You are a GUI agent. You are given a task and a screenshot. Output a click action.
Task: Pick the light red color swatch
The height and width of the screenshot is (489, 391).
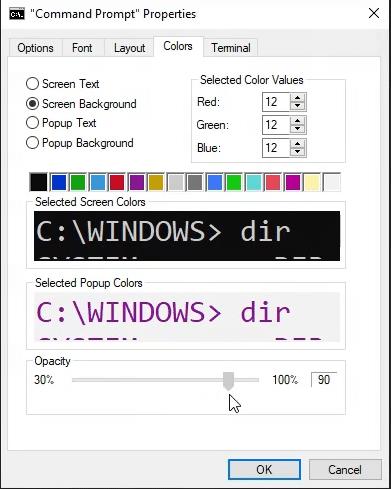coord(273,182)
